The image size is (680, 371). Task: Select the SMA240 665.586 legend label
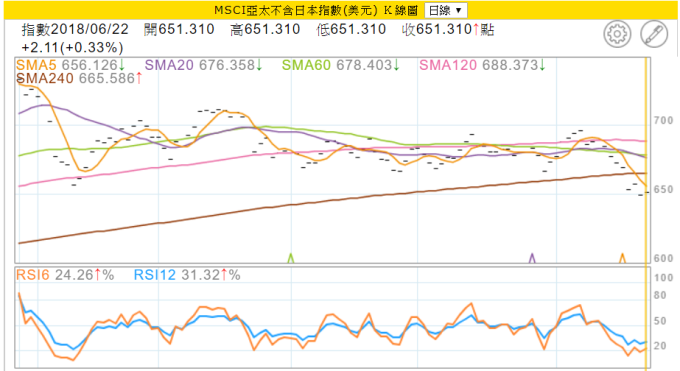point(79,79)
